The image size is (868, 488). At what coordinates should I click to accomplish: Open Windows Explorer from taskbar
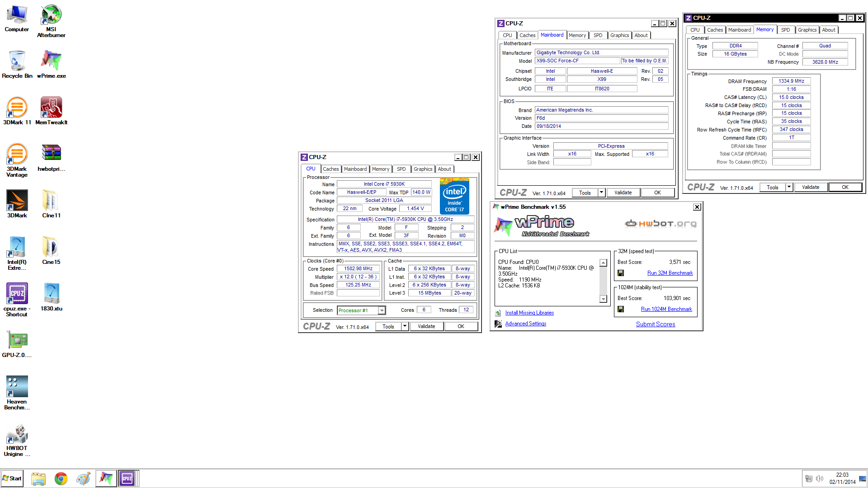click(x=38, y=479)
